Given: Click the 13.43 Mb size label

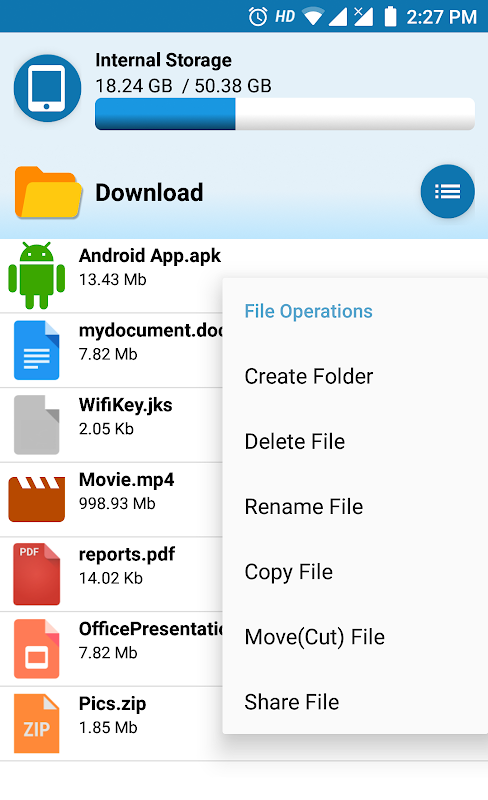Looking at the screenshot, I should (x=113, y=280).
